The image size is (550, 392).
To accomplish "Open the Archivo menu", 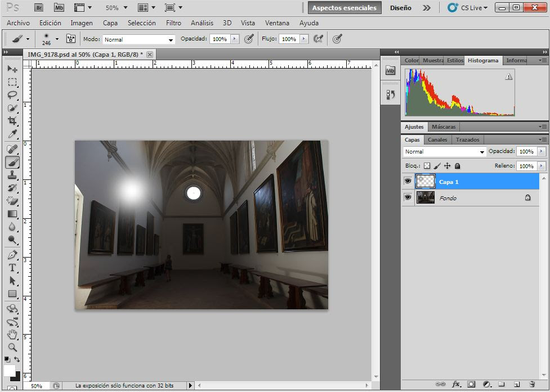I will [x=18, y=22].
